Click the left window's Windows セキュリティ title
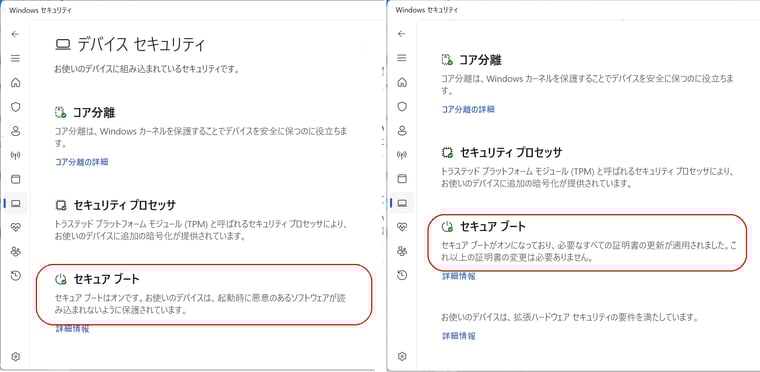Image resolution: width=760 pixels, height=372 pixels. coord(41,10)
